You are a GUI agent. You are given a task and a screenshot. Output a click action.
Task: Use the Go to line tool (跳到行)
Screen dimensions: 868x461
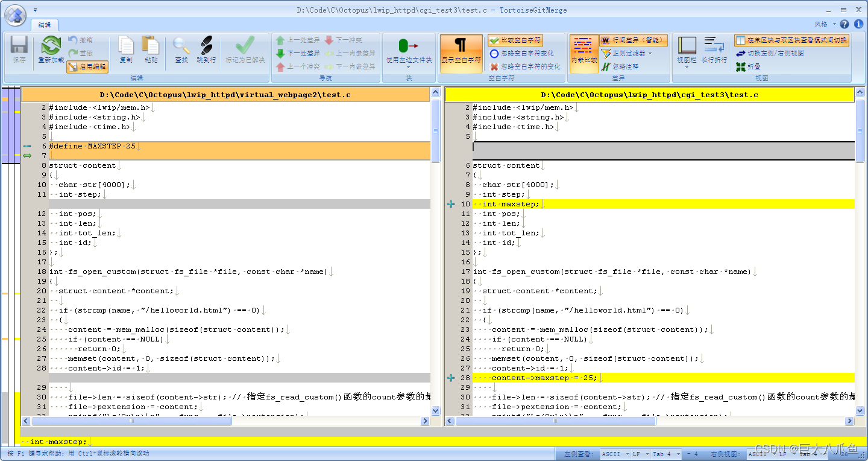[x=205, y=50]
